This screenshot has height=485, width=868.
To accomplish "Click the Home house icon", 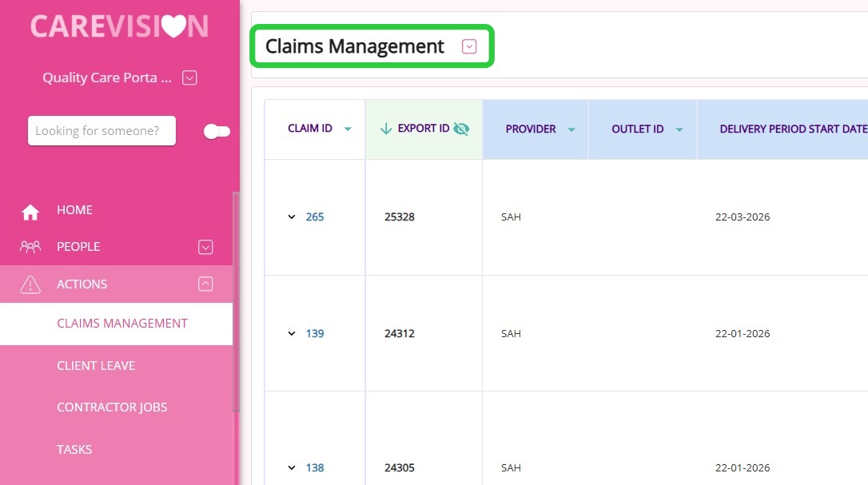I will coord(30,212).
